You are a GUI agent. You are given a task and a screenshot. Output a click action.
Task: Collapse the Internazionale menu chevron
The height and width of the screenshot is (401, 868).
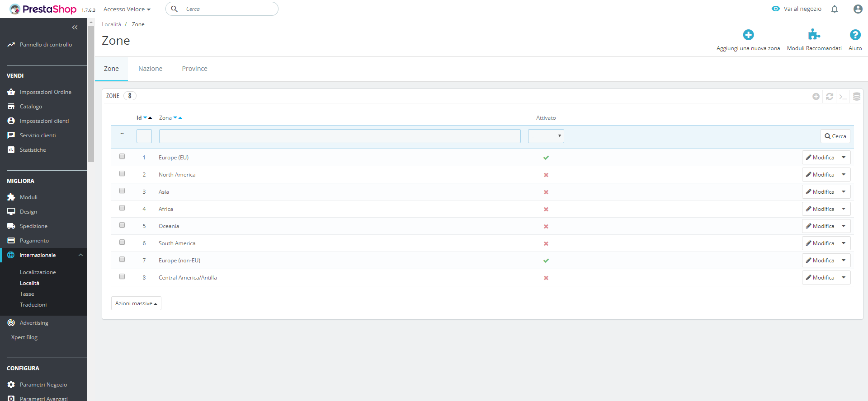click(80, 255)
